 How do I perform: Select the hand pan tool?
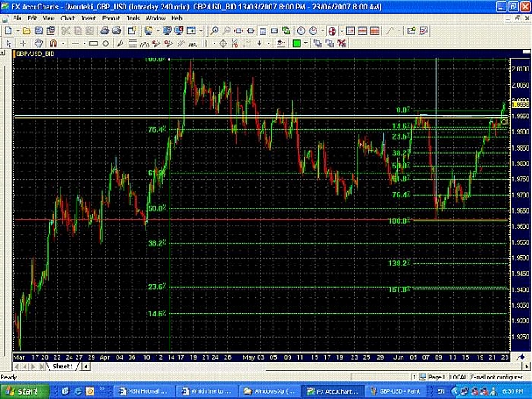pos(38,43)
